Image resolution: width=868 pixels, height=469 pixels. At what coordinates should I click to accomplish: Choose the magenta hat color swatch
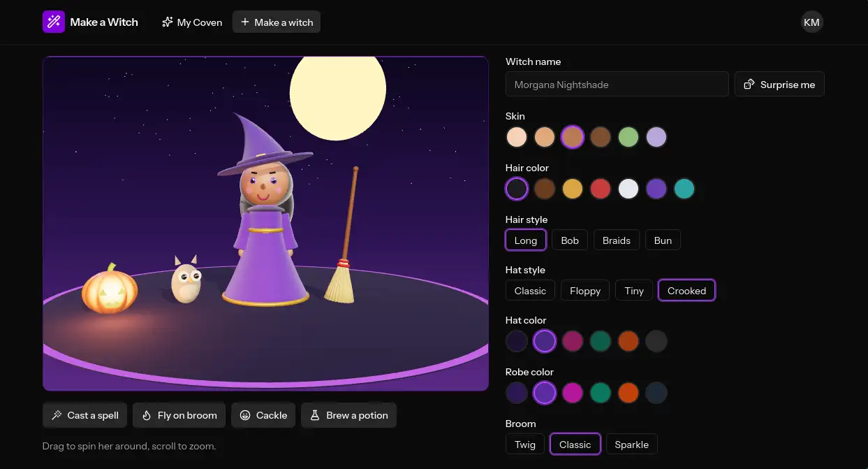(x=573, y=341)
